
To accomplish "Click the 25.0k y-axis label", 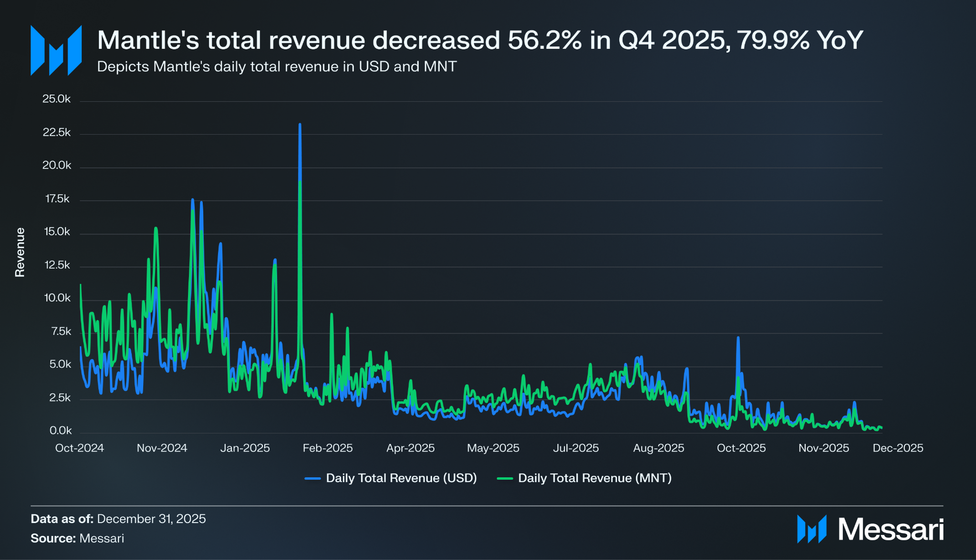I will pyautogui.click(x=57, y=99).
